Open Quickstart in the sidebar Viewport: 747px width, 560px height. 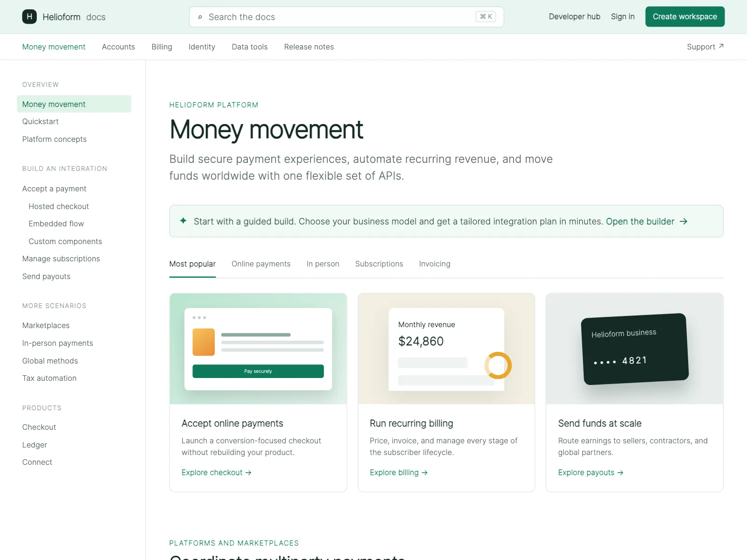[40, 121]
